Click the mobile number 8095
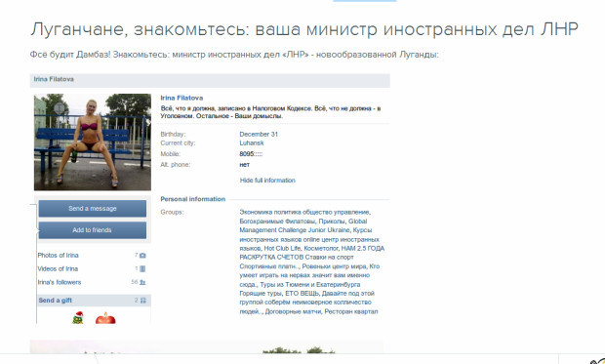Screen dimensions: 605x364 (x=251, y=154)
